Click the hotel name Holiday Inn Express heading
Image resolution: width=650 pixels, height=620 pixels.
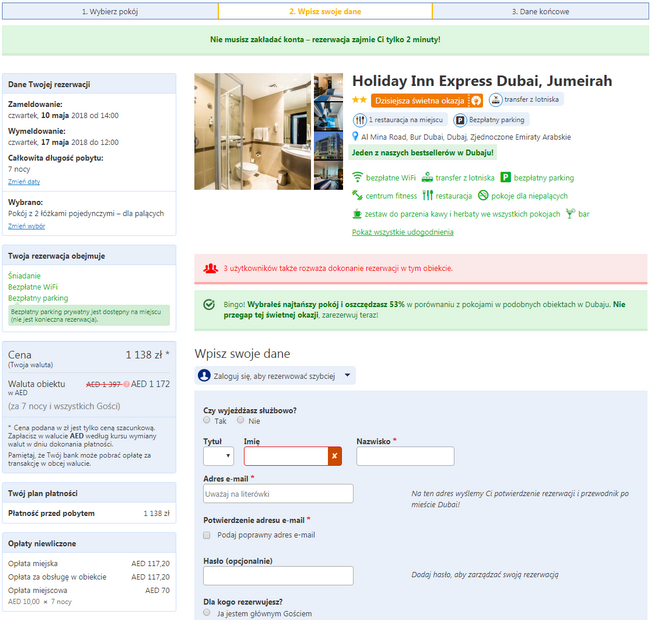(482, 81)
